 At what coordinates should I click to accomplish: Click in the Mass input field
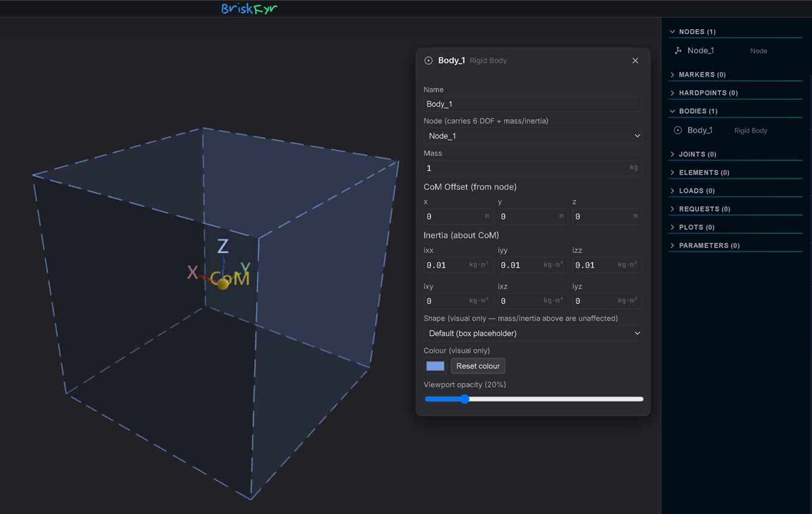coord(533,168)
